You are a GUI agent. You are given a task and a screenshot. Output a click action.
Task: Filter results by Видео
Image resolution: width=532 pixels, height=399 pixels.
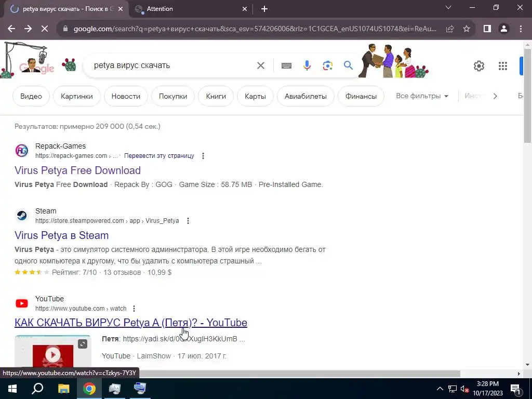pos(31,96)
